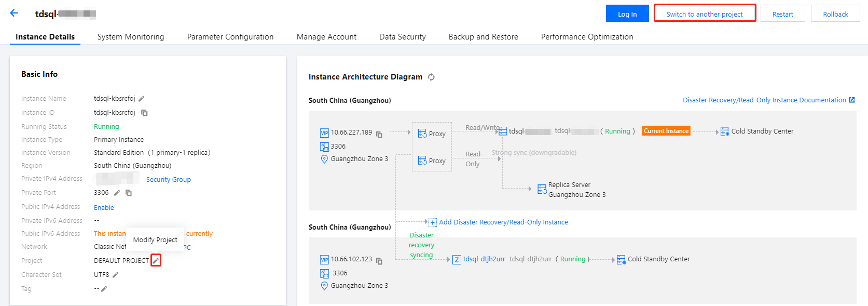Click Modify Project pencil icon
The width and height of the screenshot is (868, 306).
pyautogui.click(x=156, y=260)
